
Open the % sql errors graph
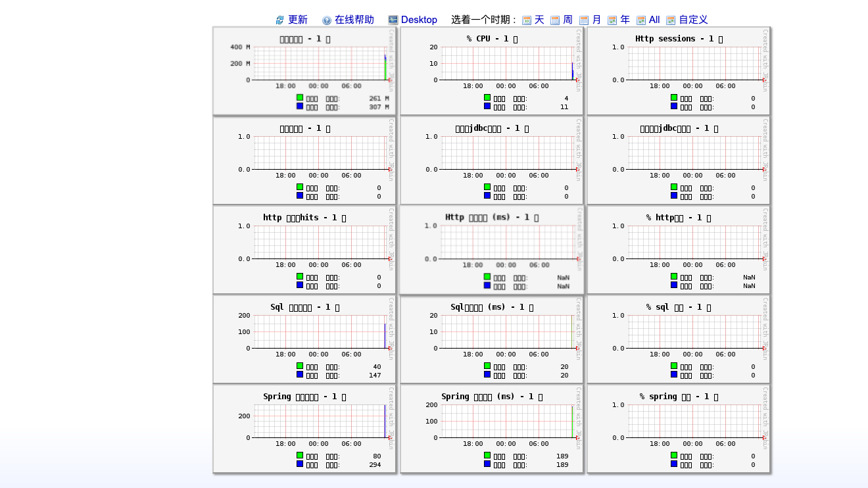678,339
